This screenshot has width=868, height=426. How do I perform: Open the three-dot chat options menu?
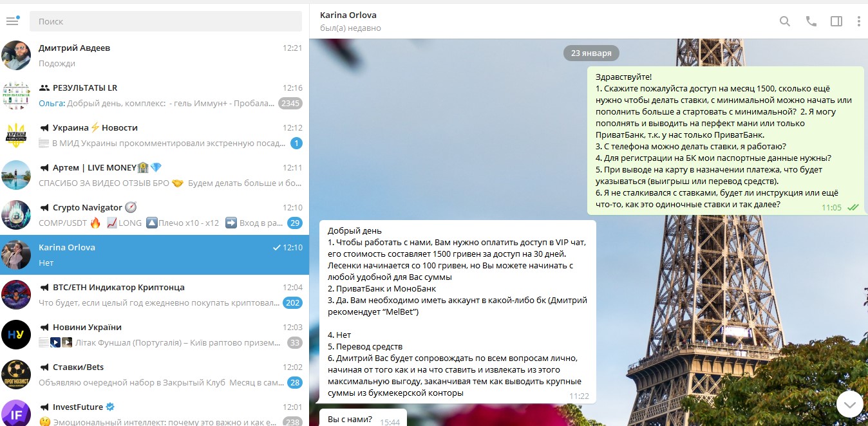[858, 21]
